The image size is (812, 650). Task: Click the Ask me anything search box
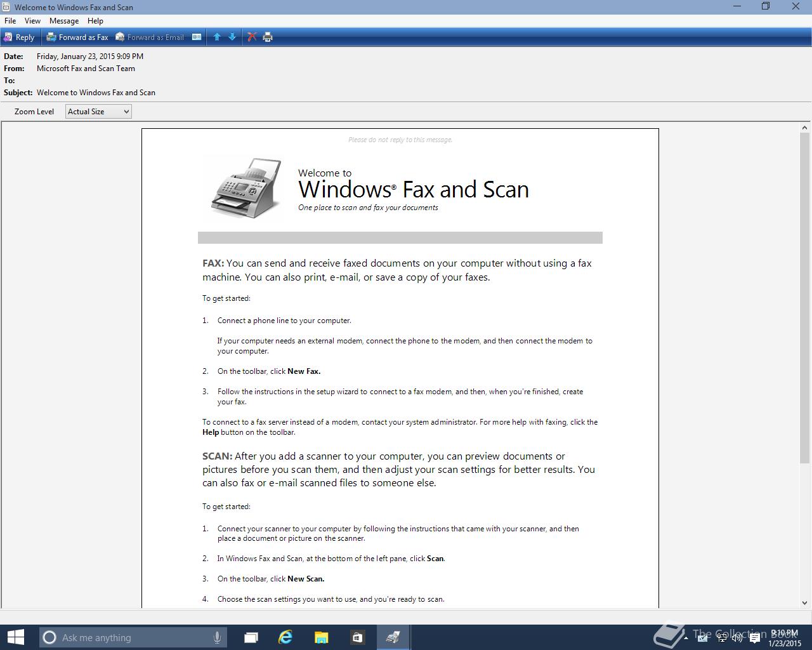click(133, 637)
